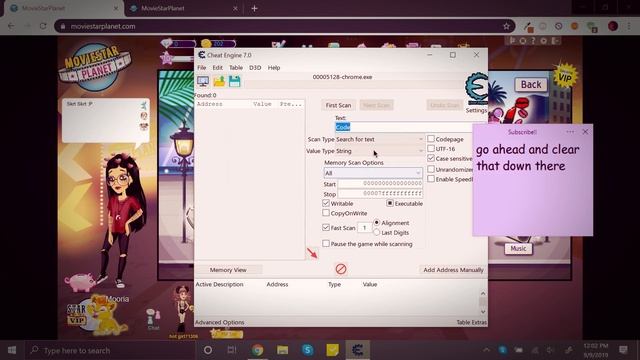Click the Cortana circle icon

coord(208,350)
